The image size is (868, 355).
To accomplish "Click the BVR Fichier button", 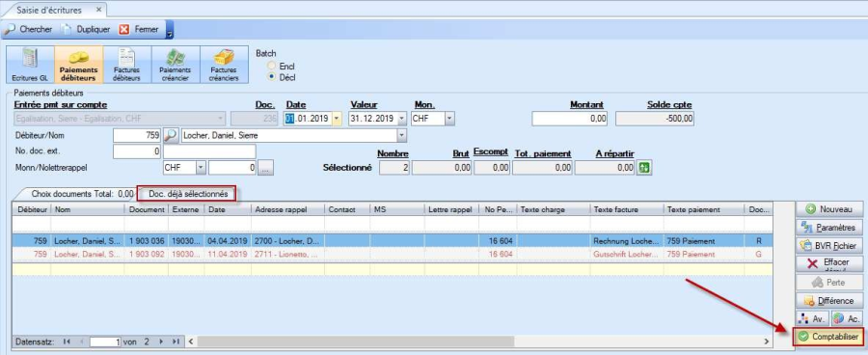I will tap(829, 245).
